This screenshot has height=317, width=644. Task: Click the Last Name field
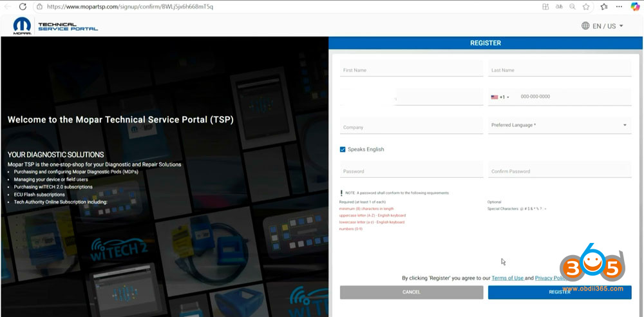point(559,70)
